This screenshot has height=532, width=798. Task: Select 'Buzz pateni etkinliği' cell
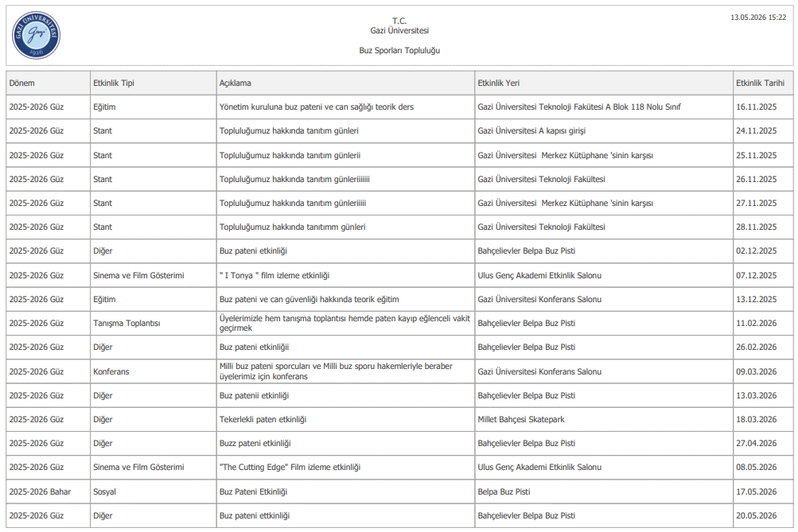click(345, 443)
